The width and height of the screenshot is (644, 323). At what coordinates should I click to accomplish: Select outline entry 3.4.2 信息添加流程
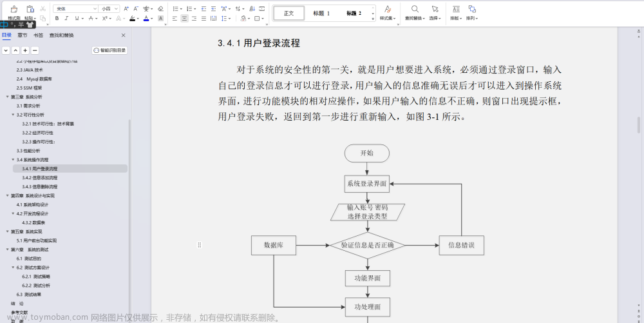click(x=39, y=177)
